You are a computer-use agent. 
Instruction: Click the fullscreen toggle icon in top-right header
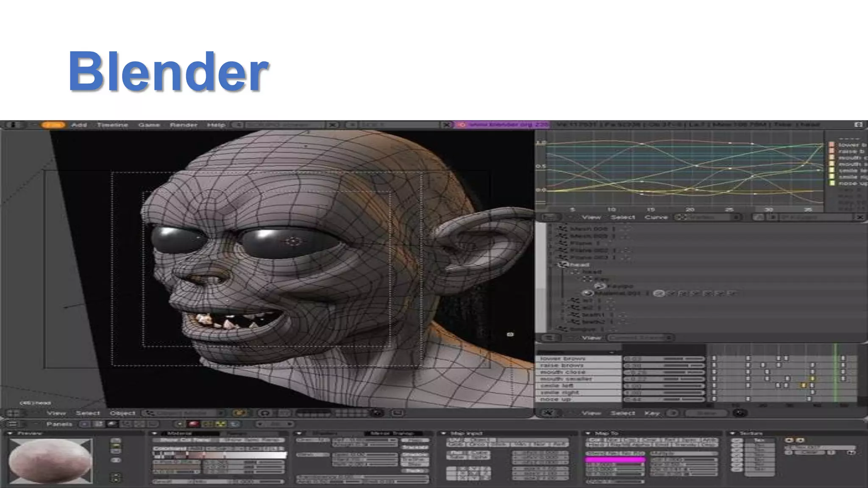pos(858,125)
